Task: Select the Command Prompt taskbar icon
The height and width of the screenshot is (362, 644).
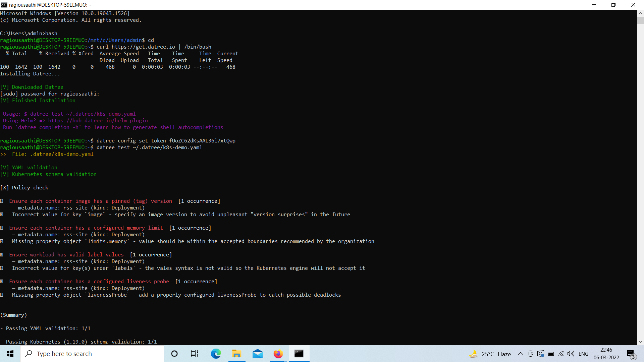Action: (x=299, y=354)
